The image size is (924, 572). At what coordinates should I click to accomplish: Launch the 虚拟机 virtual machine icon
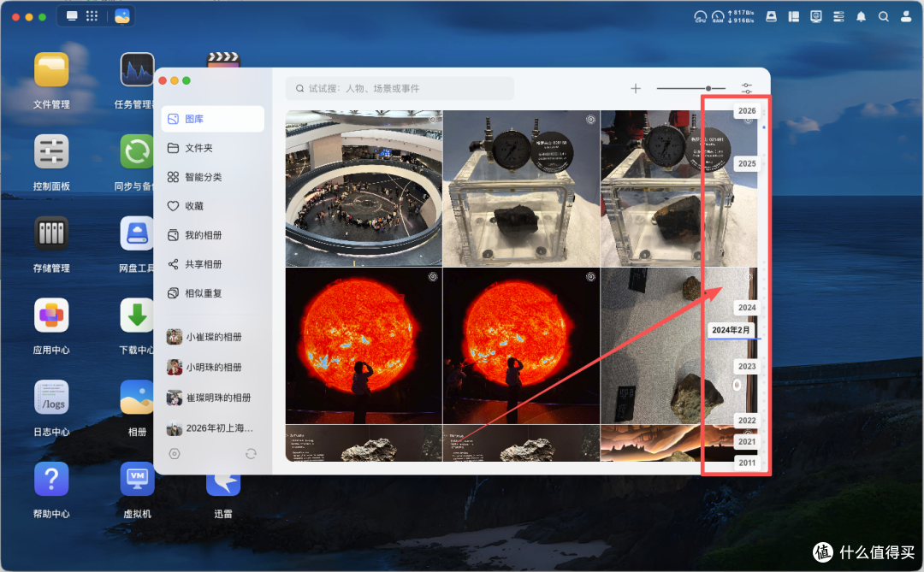tap(137, 480)
